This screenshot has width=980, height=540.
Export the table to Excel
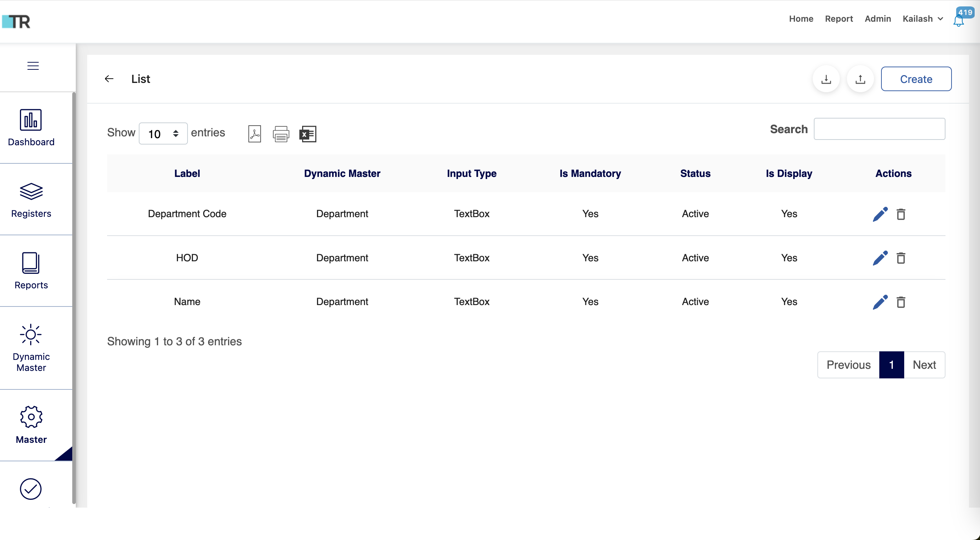pyautogui.click(x=308, y=133)
